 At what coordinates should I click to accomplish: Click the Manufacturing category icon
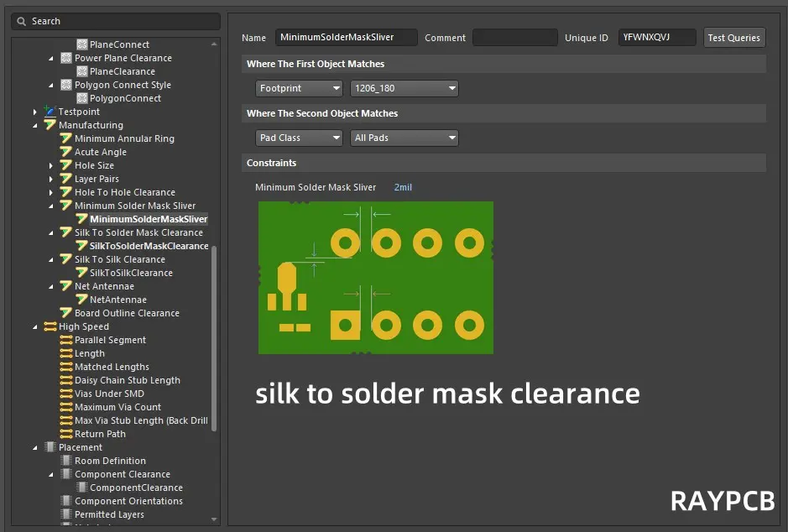pos(50,125)
